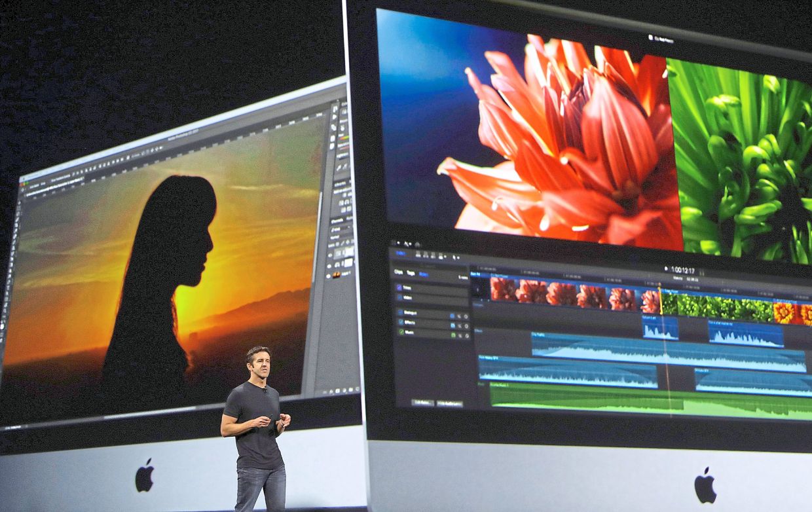Hide the middle layer in Photoshop layers panel

coord(329,266)
